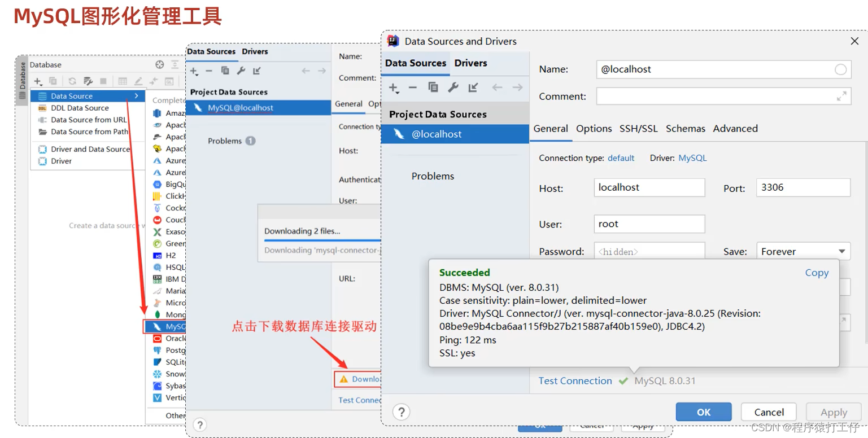The image size is (868, 438).
Task: Click the wrench settings icon in front dialog
Action: click(453, 87)
